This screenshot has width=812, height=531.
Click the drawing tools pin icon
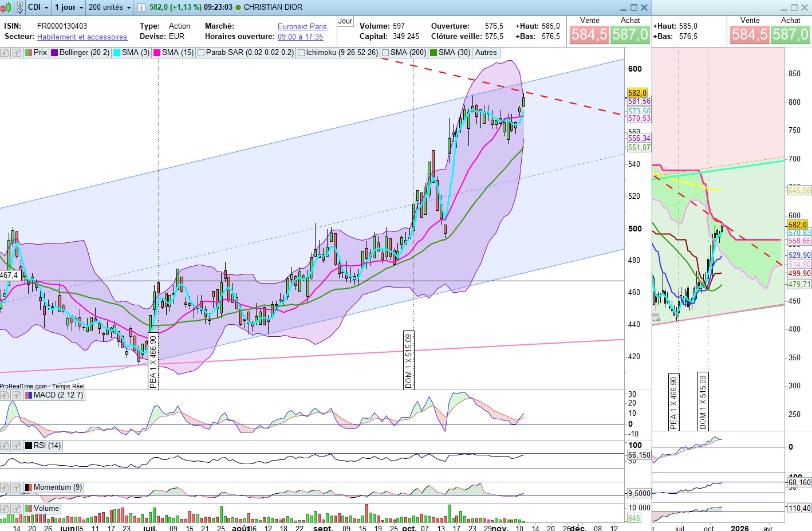pos(19,7)
